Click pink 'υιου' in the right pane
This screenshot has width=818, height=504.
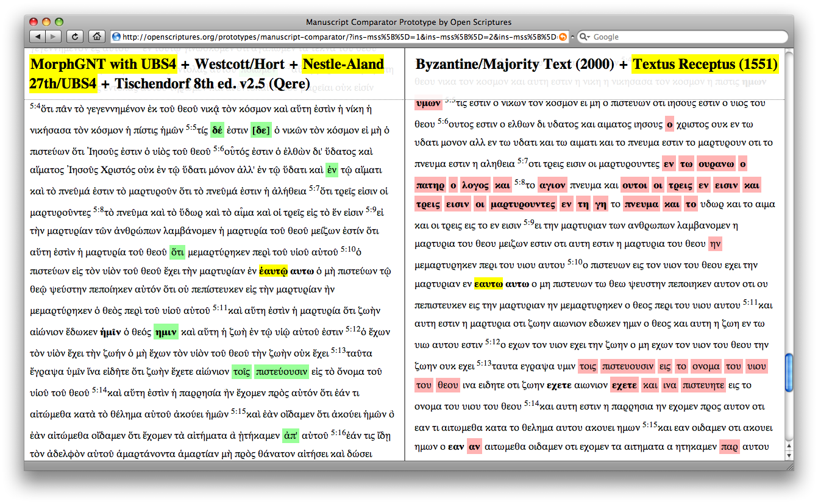tap(756, 366)
